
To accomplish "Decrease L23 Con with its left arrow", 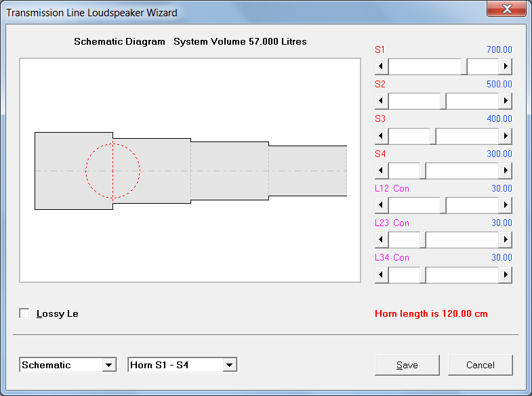I will pos(382,240).
